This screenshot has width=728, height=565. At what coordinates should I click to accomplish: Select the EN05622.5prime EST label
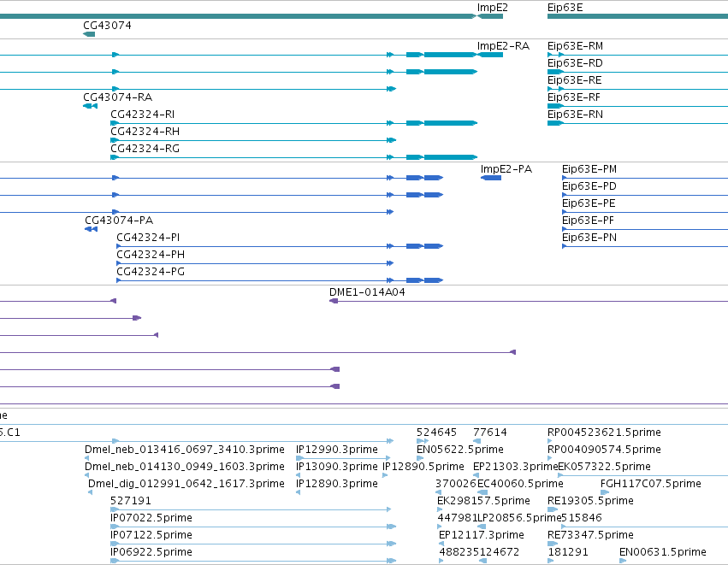[460, 450]
